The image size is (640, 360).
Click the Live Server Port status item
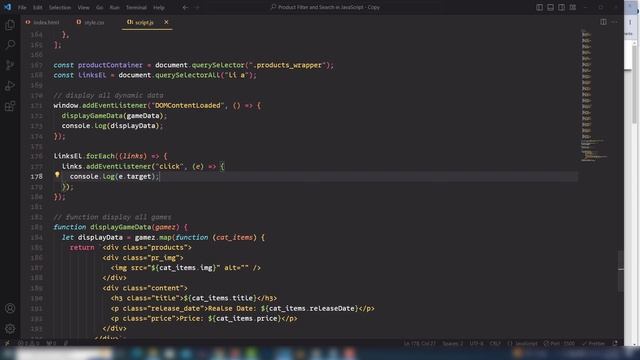[559, 343]
